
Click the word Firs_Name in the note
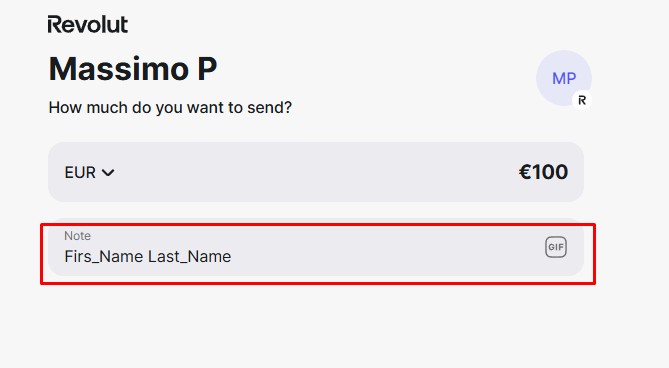(x=104, y=256)
